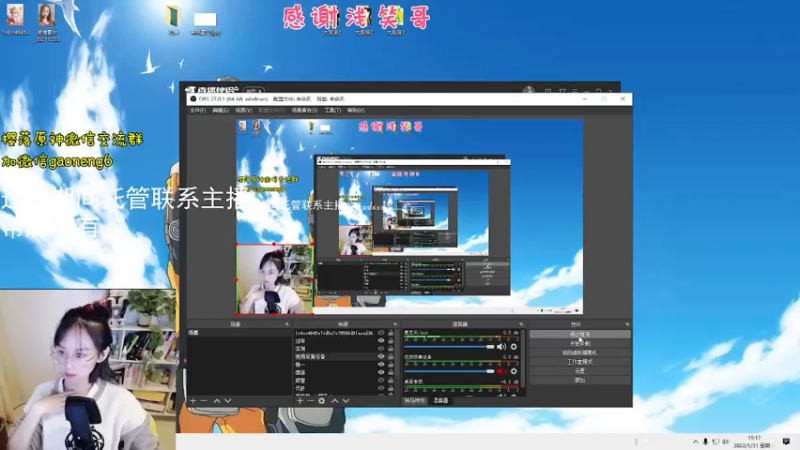Open the 工具(T) menu
Viewport: 800px width, 450px height.
click(333, 110)
